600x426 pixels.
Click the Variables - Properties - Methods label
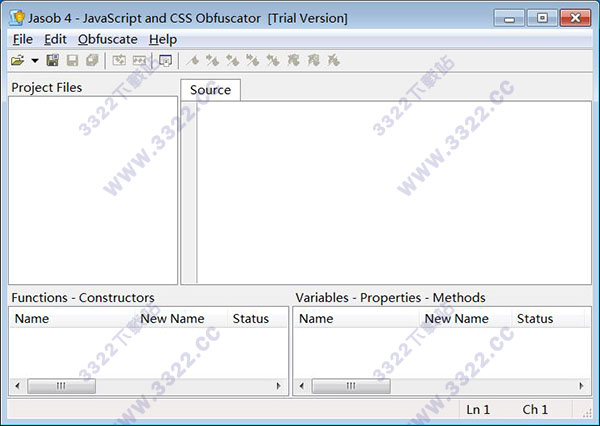390,297
